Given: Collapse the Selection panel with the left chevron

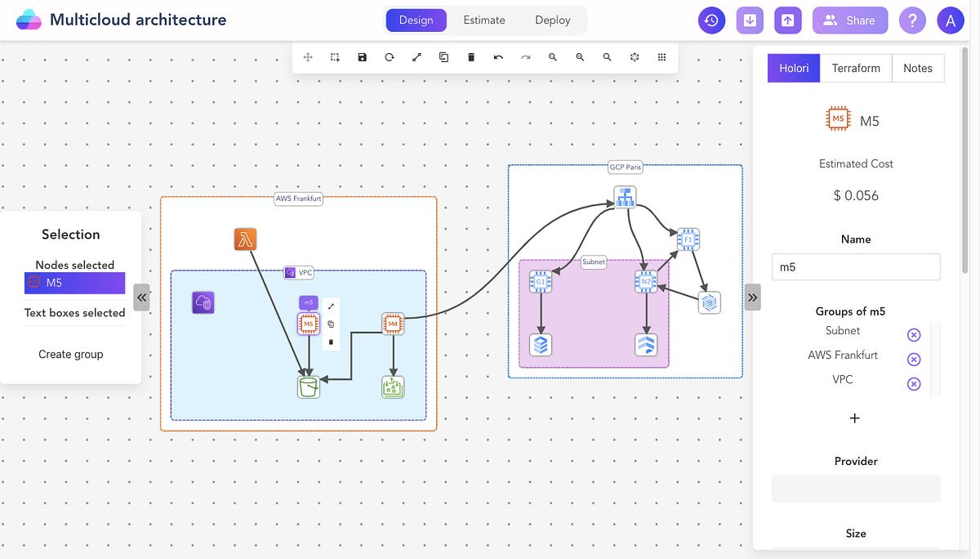Looking at the screenshot, I should [x=141, y=297].
